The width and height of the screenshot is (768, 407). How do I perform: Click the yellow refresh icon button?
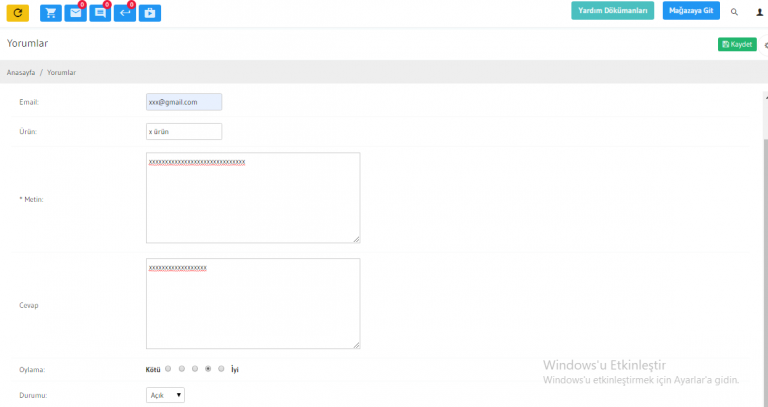[x=18, y=13]
